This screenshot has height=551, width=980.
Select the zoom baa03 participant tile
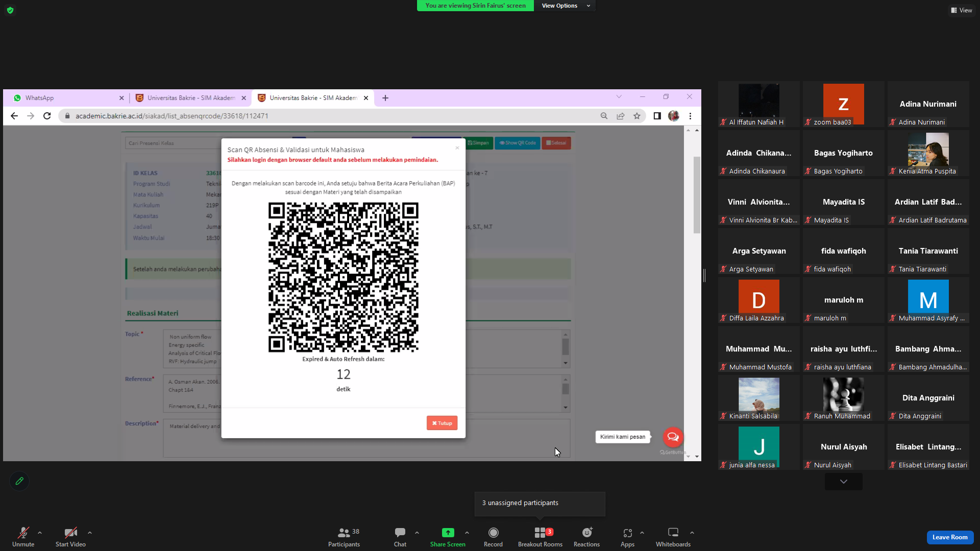point(843,105)
